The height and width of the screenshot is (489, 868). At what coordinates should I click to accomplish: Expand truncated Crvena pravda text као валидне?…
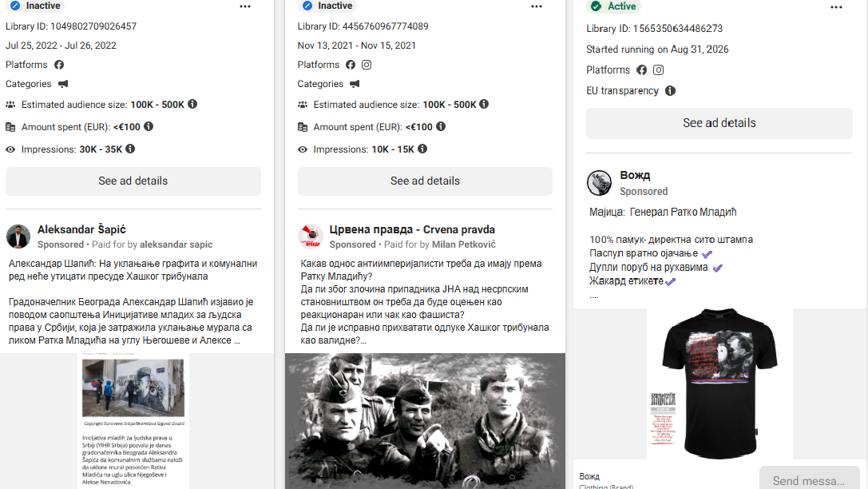[x=333, y=340]
